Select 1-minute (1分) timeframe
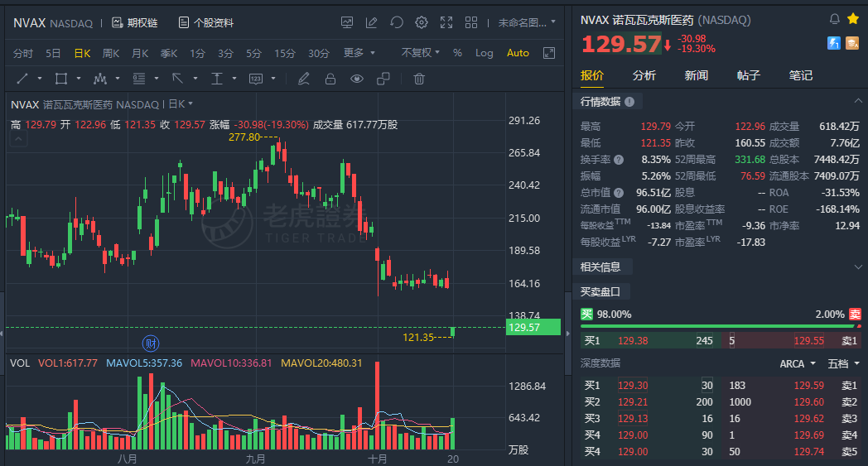The image size is (868, 466). pos(197,53)
